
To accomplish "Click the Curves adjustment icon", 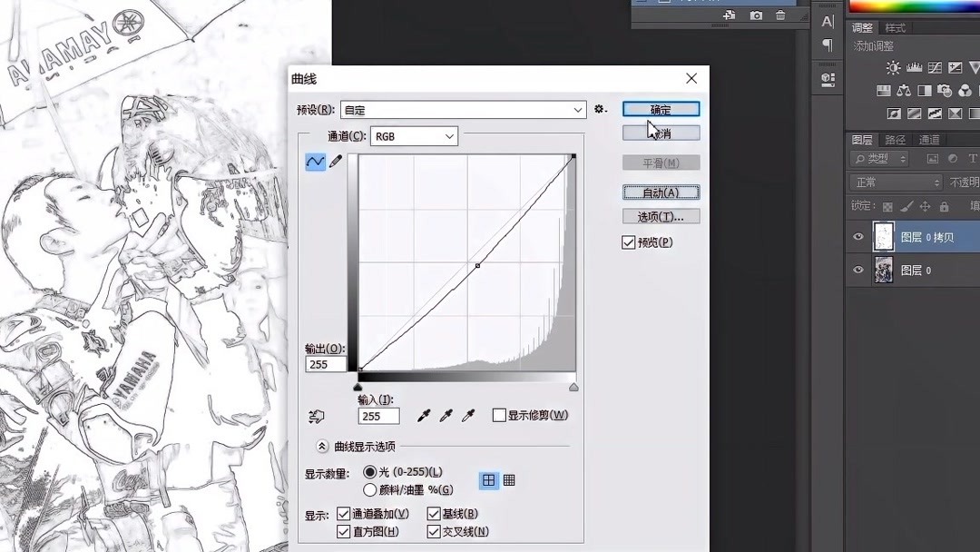I will 935,67.
